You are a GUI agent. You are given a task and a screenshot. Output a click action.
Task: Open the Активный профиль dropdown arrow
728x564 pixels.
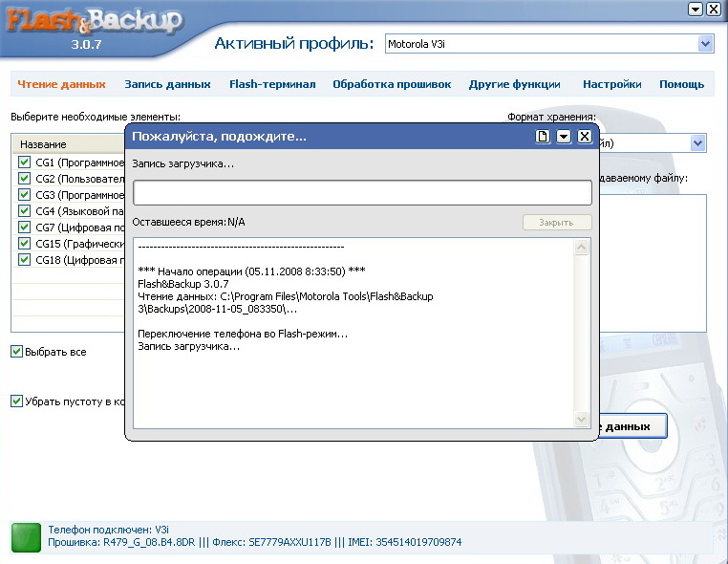(x=705, y=44)
